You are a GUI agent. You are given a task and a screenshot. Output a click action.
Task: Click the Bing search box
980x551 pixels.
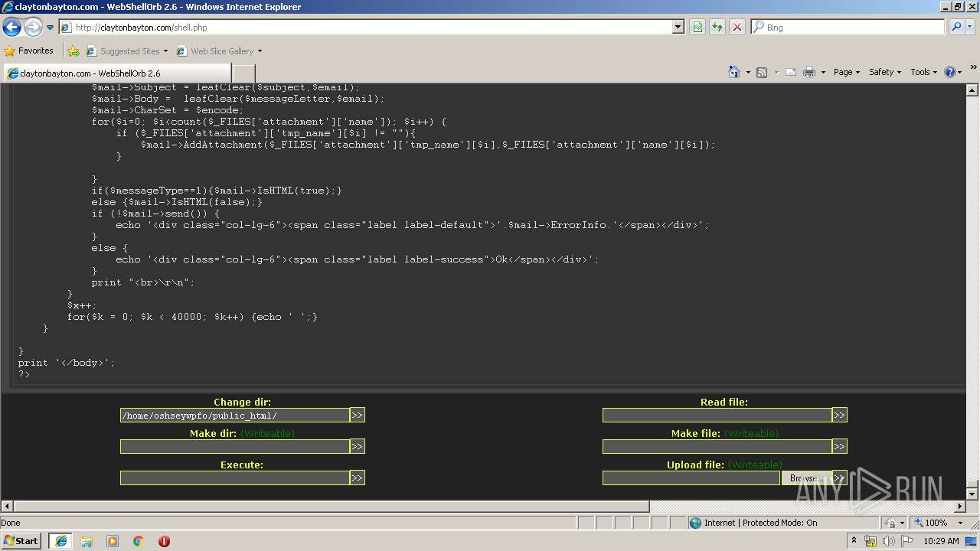(848, 27)
